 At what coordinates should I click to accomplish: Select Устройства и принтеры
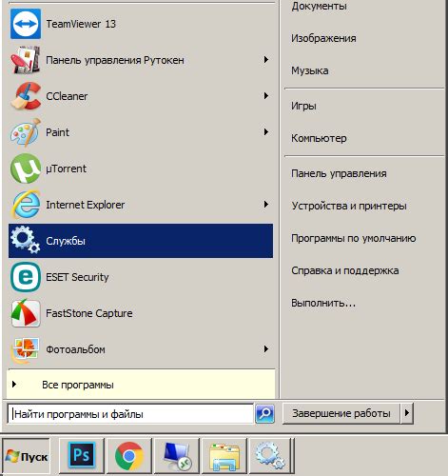pos(349,206)
